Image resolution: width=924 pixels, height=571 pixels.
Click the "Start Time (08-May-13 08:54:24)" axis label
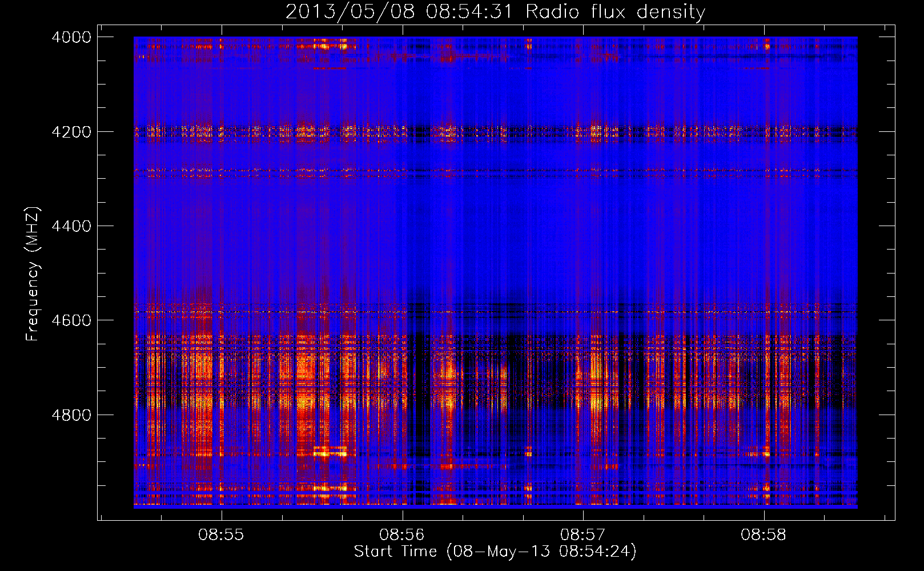tap(495, 552)
